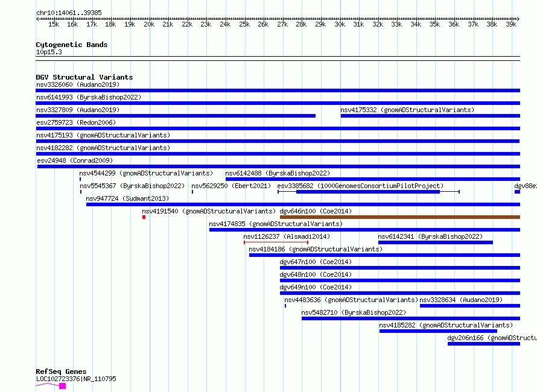Open the nsv3327809 (Audano2019) variant

click(x=78, y=110)
